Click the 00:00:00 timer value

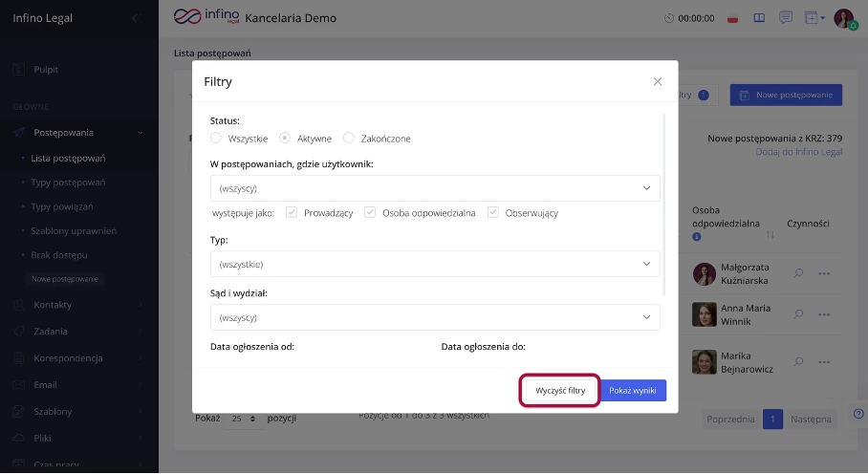coord(696,18)
